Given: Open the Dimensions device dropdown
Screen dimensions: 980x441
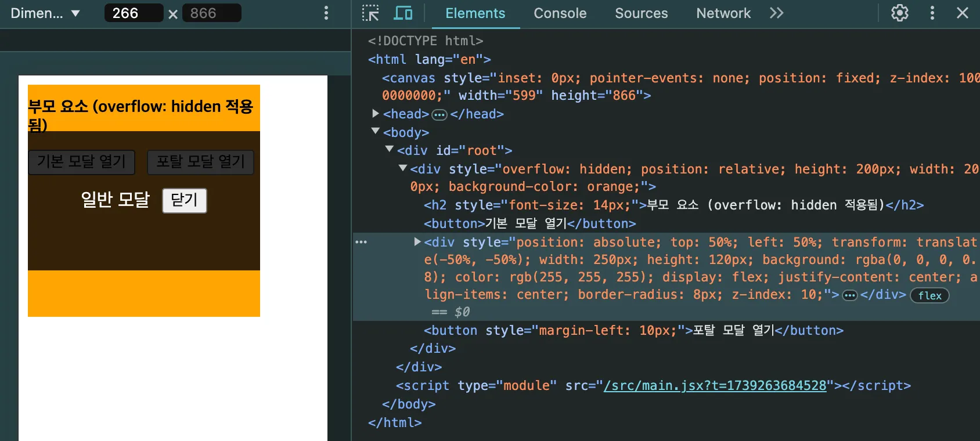Looking at the screenshot, I should pos(45,13).
